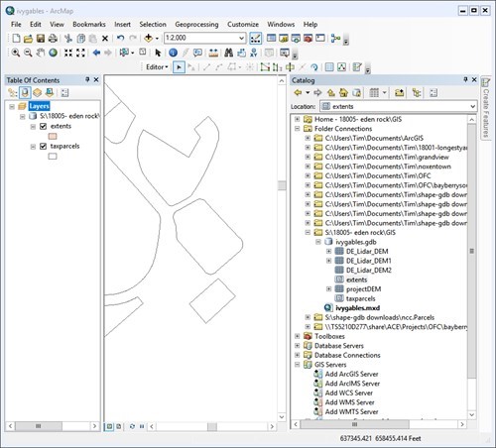Uncheck the extents layer checkbox
Image resolution: width=496 pixels, height=448 pixels.
43,126
